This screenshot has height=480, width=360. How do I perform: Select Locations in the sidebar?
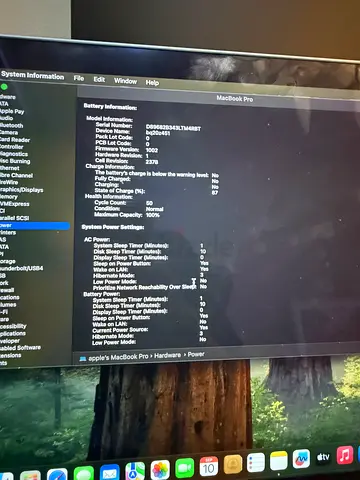click(x=10, y=297)
